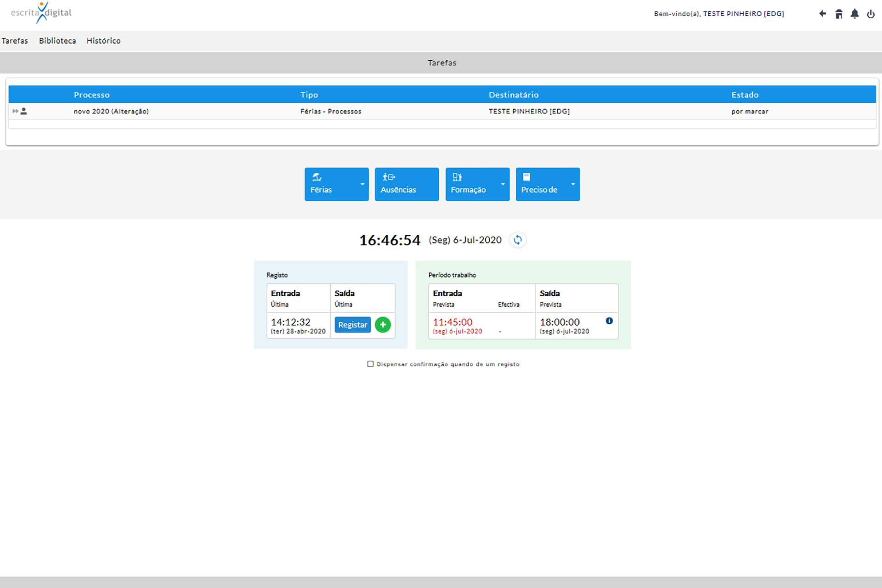Expand the Férias dropdown arrow

coord(362,184)
